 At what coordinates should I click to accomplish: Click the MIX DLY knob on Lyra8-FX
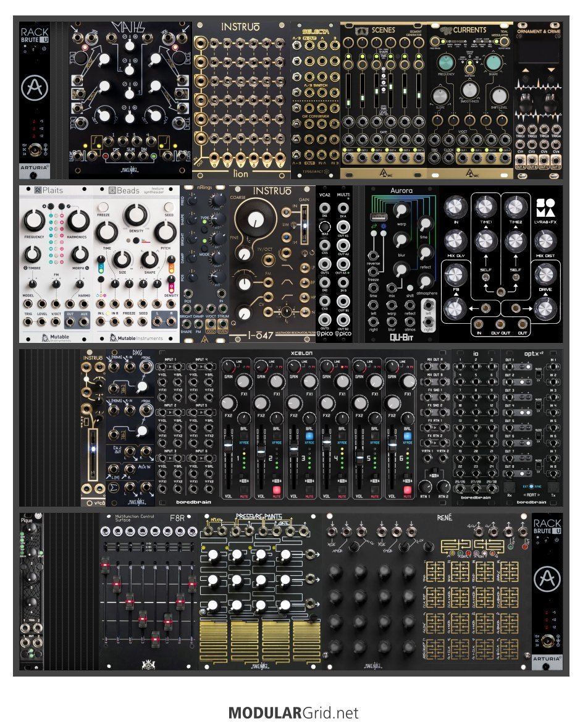point(456,241)
